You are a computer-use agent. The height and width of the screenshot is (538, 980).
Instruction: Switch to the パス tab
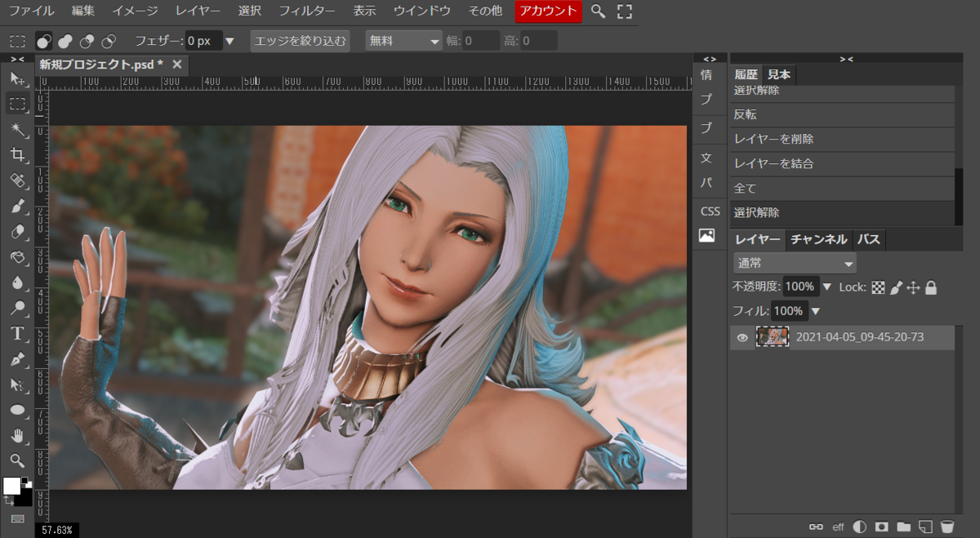coord(869,239)
